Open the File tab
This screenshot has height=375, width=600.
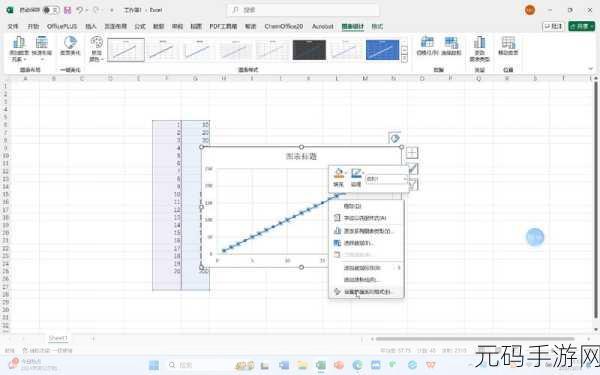click(13, 26)
